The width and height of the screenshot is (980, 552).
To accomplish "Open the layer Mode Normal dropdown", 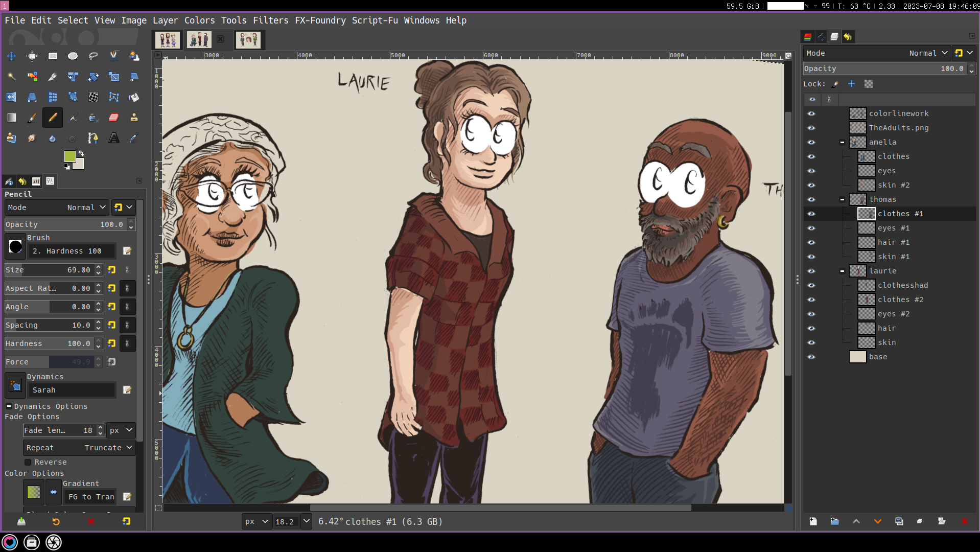I will (x=928, y=53).
